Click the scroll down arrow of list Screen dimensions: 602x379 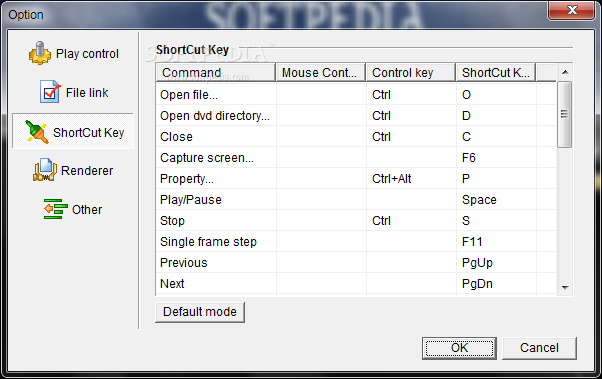565,287
